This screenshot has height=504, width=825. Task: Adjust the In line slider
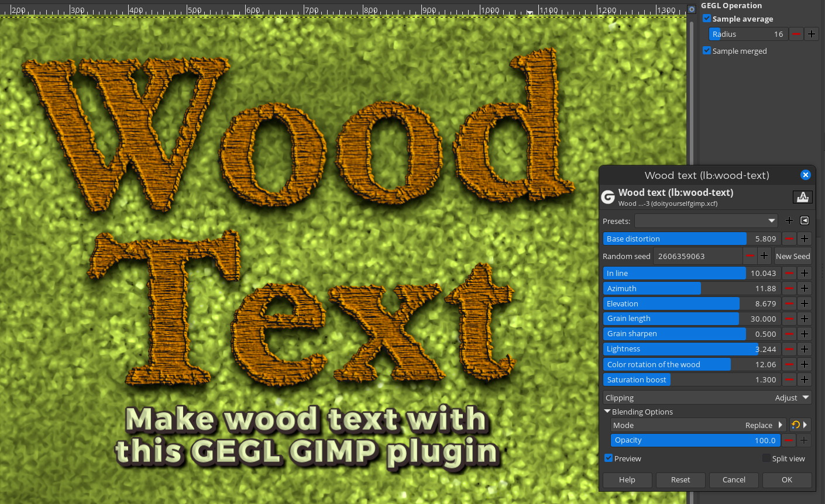pos(692,273)
